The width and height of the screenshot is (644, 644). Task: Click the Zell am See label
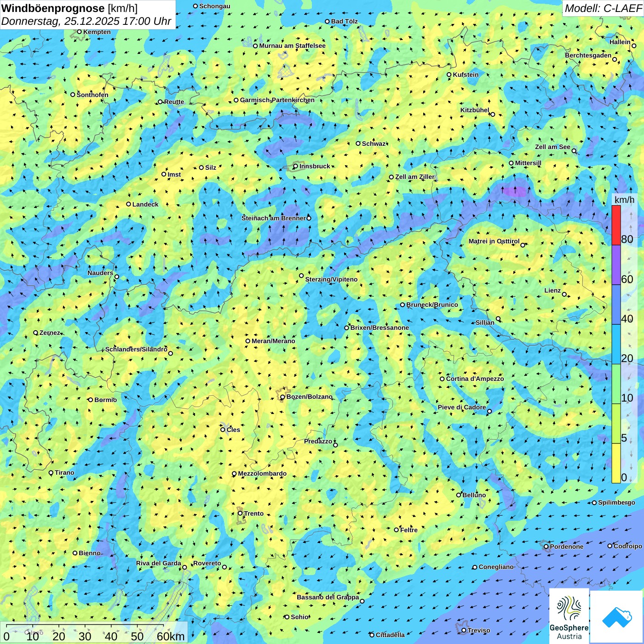coord(552,147)
